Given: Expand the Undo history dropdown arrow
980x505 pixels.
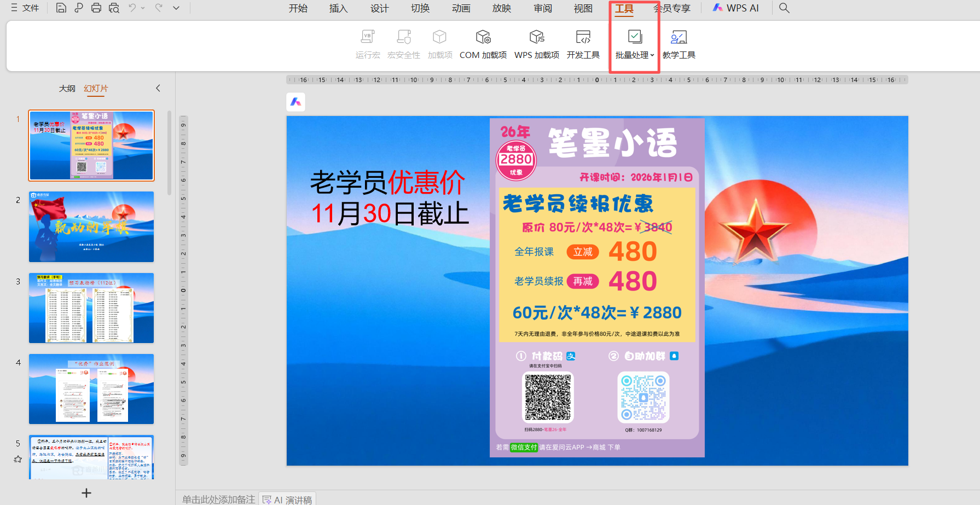Looking at the screenshot, I should pyautogui.click(x=143, y=8).
